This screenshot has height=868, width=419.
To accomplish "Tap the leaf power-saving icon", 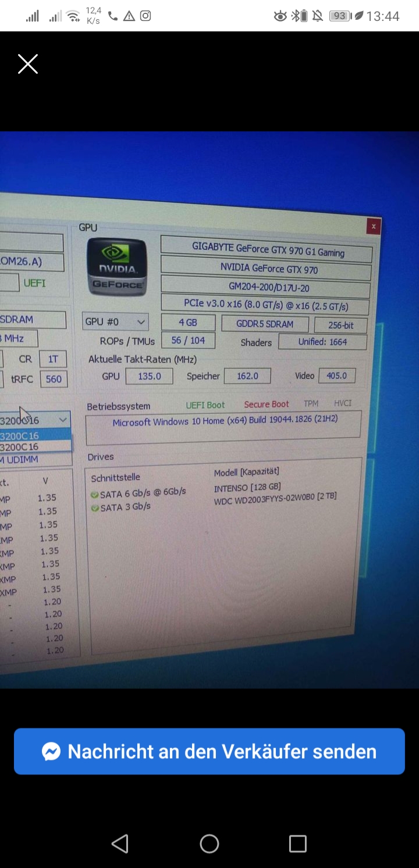I will (359, 16).
